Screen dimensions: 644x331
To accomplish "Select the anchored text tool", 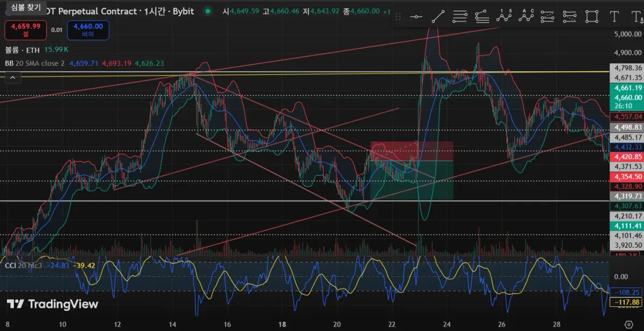I will coord(637,17).
